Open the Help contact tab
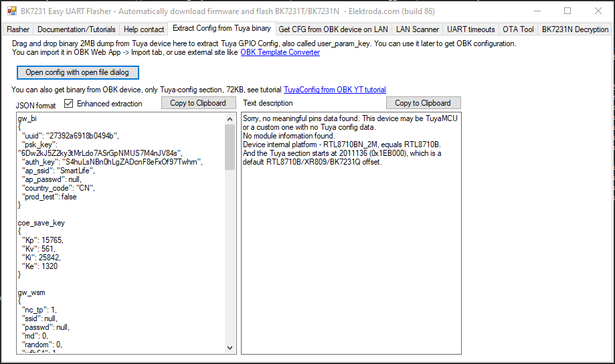Screen dimensions: 615x364 click(x=144, y=29)
